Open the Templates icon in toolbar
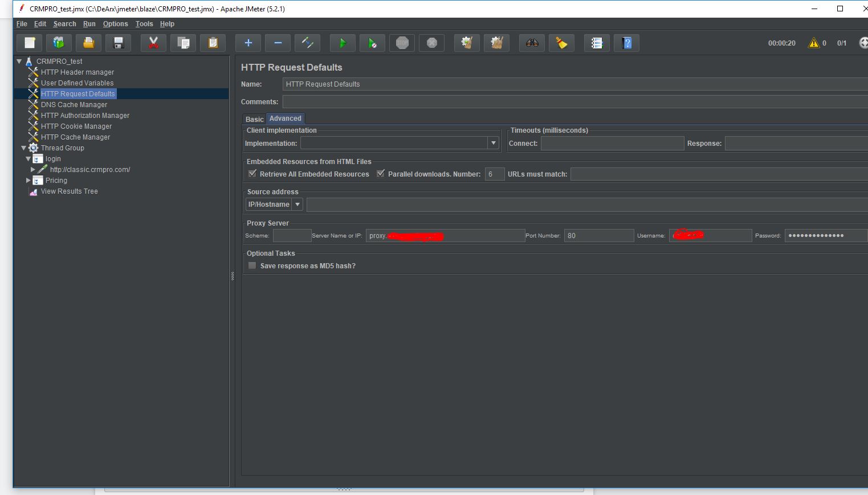The height and width of the screenshot is (495, 868). [59, 43]
